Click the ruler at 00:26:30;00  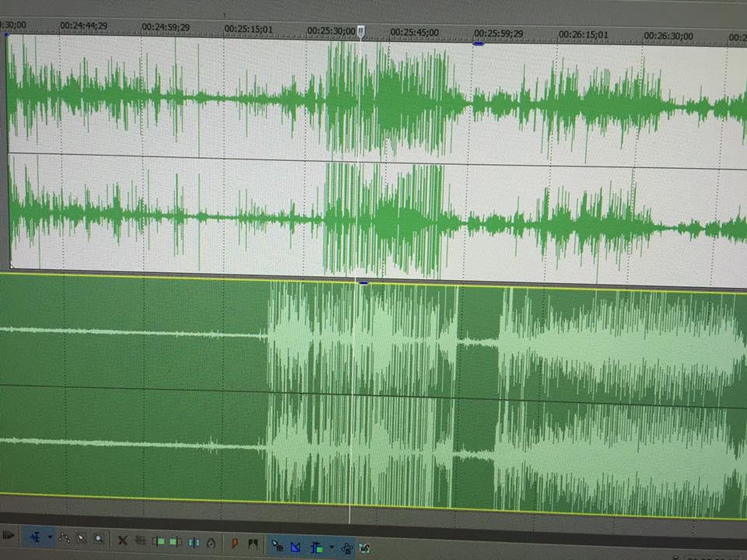click(x=668, y=36)
